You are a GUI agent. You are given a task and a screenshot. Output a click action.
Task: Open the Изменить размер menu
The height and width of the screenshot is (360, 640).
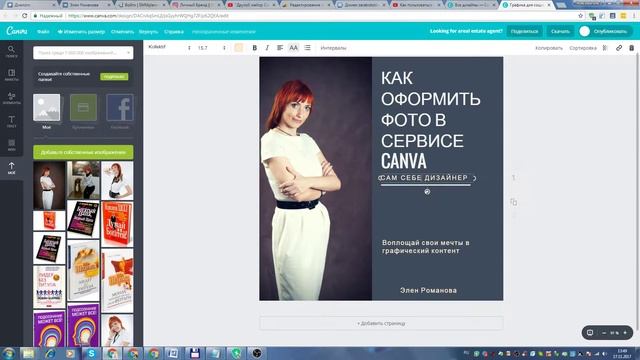click(x=81, y=31)
